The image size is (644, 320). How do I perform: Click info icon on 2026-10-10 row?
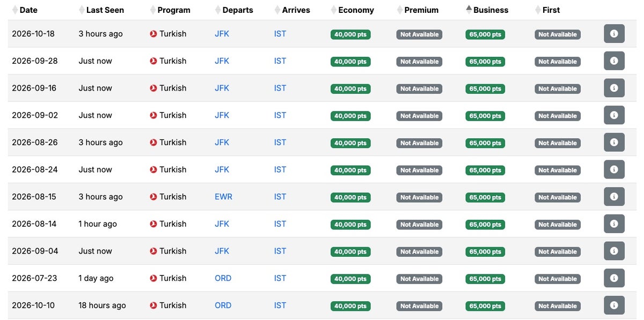tap(614, 306)
